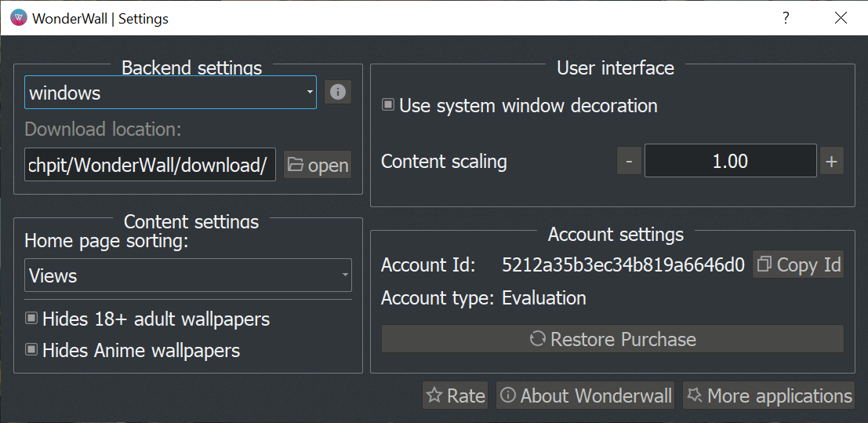Decrease content scaling with minus button

629,162
